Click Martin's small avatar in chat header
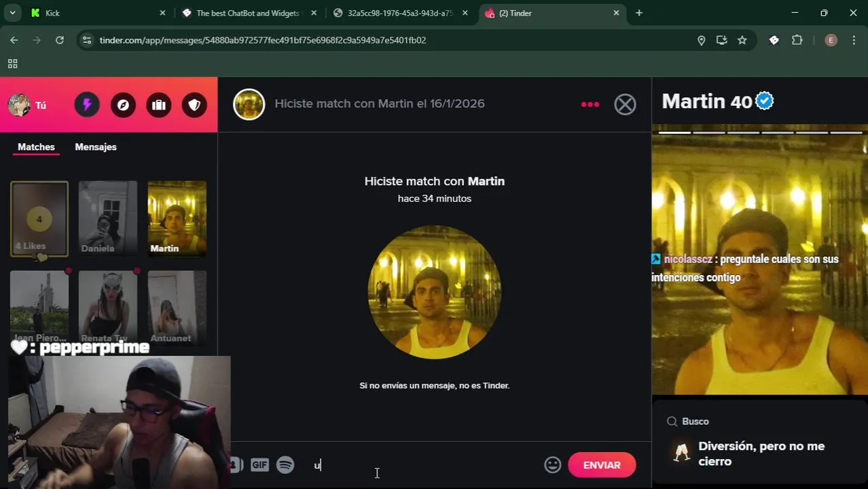The height and width of the screenshot is (489, 868). coord(249,105)
